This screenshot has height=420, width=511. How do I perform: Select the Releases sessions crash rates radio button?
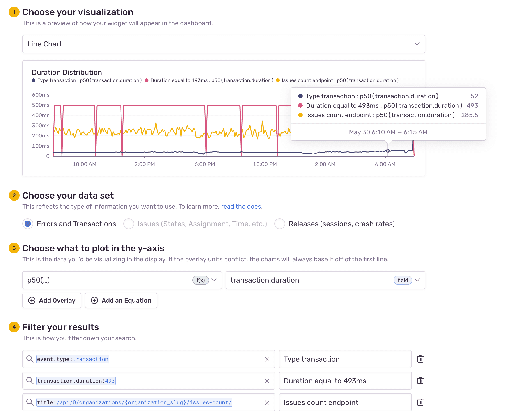coord(279,224)
